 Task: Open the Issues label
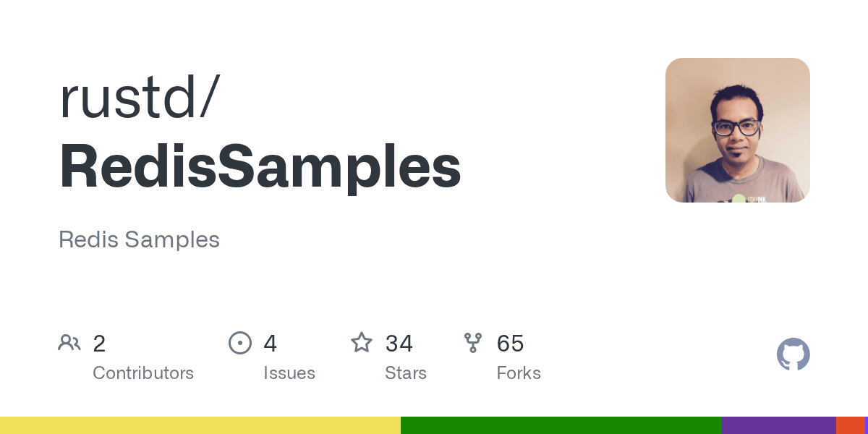tap(289, 373)
